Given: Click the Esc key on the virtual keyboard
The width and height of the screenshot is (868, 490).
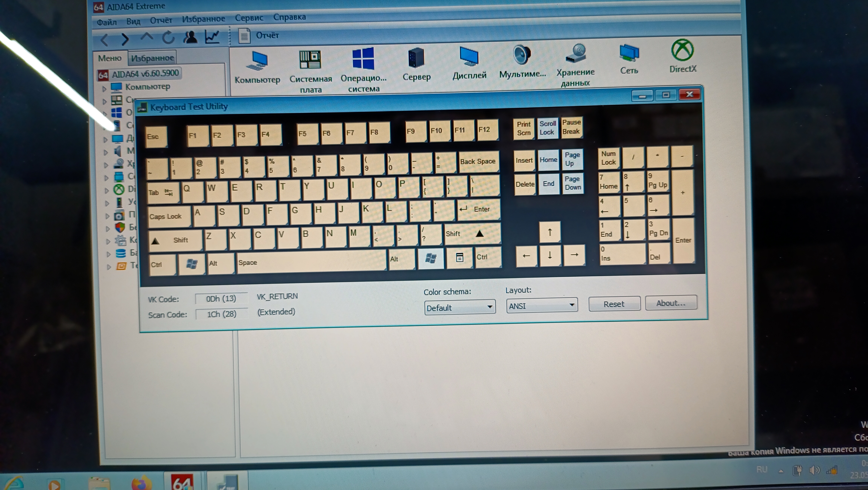Looking at the screenshot, I should (x=156, y=137).
